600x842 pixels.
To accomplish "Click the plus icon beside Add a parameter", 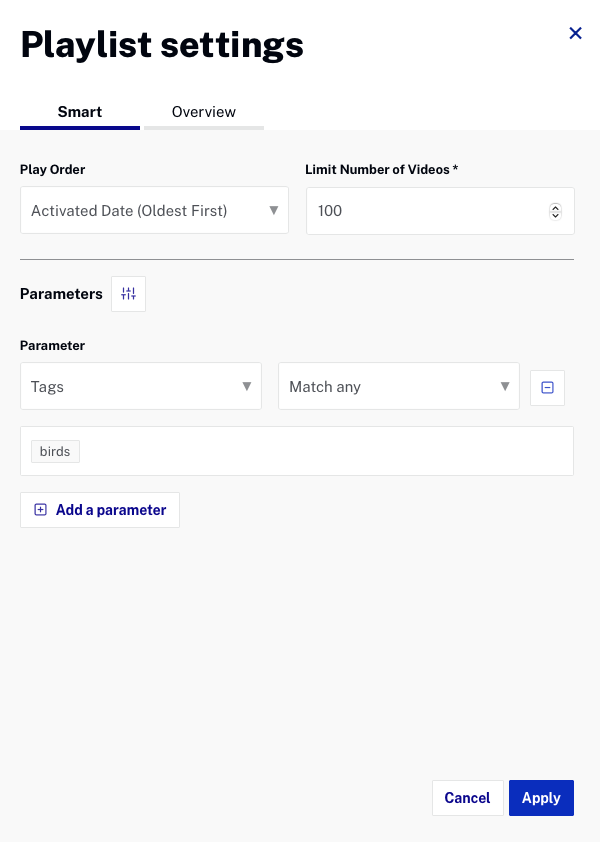I will coord(40,510).
